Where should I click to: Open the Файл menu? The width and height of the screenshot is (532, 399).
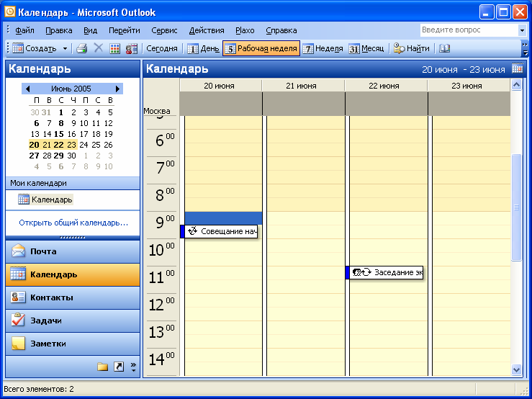pos(24,30)
